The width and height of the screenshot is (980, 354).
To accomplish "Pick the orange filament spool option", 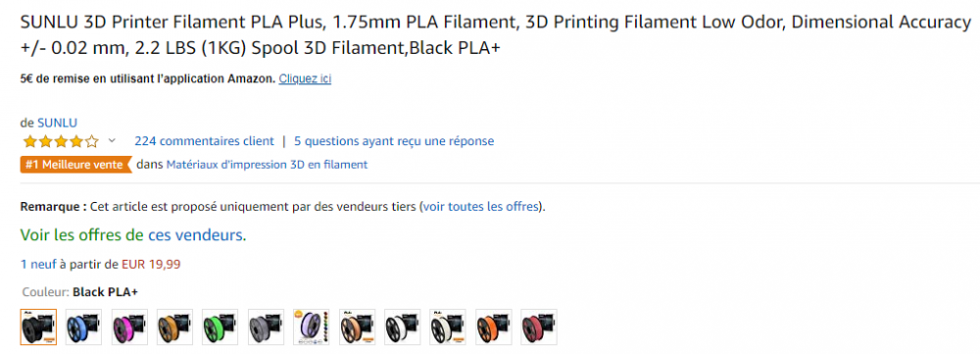I will click(494, 328).
